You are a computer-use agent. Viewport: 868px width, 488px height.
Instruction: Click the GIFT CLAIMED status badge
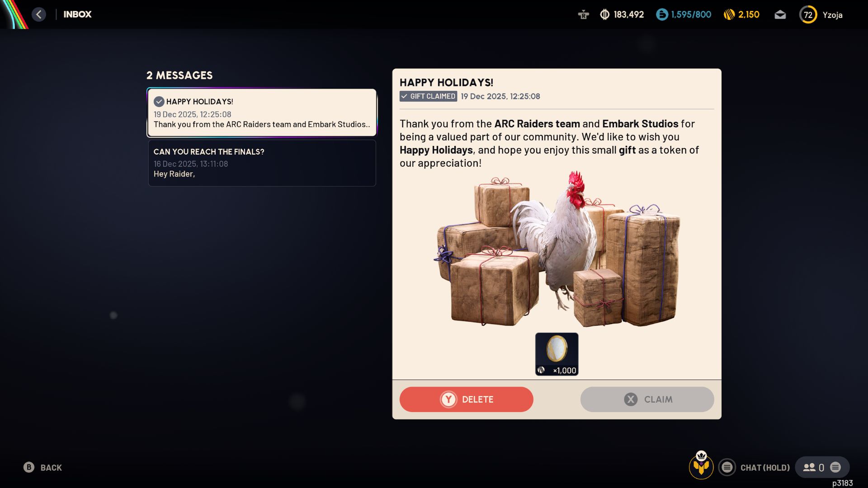[x=428, y=96]
